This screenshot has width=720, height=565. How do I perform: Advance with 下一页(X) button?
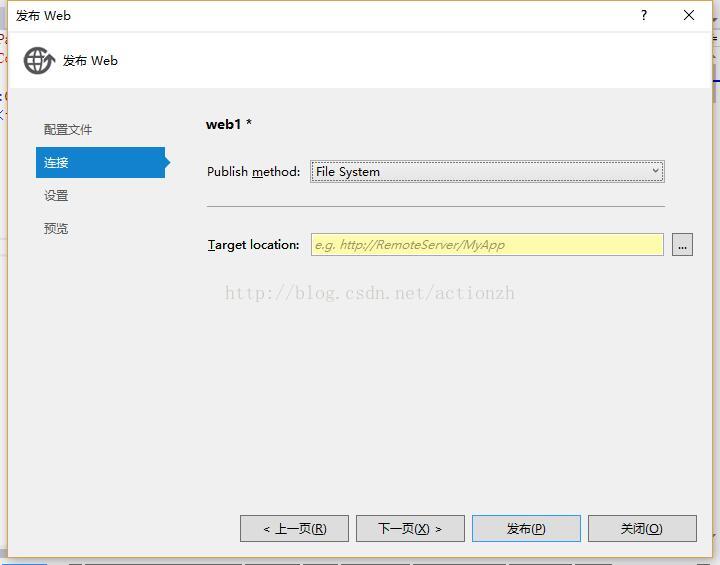(x=410, y=528)
